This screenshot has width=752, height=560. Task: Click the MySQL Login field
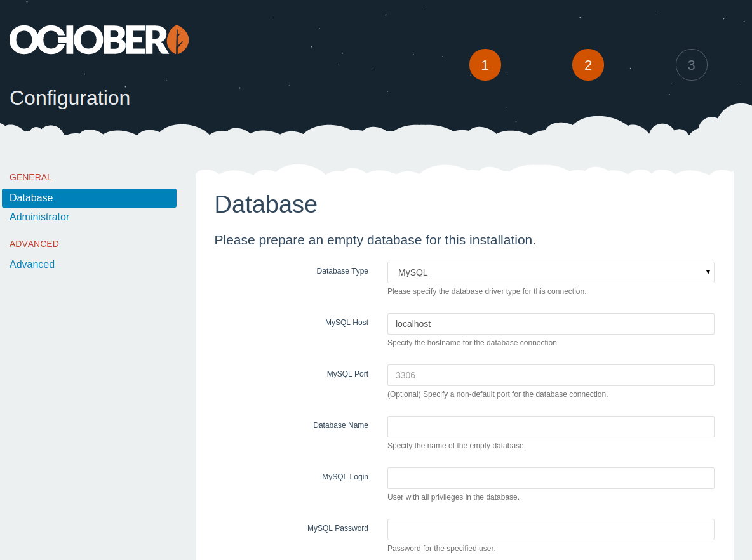[x=551, y=478]
